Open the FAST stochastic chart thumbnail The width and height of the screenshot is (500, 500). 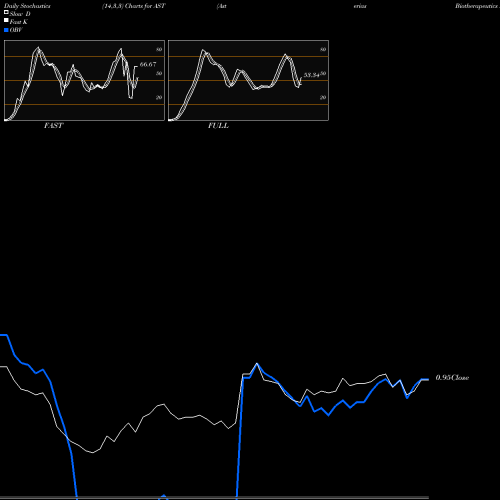84,80
